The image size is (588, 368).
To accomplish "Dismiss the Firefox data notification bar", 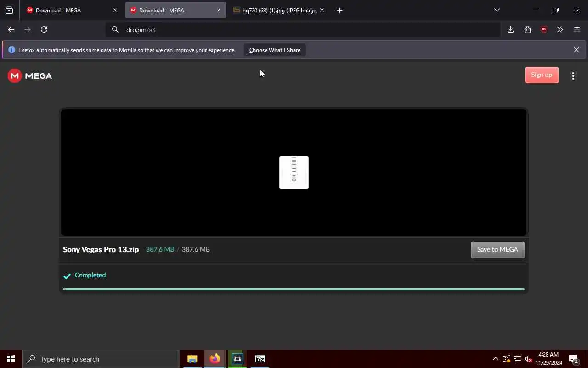I will coord(576,50).
